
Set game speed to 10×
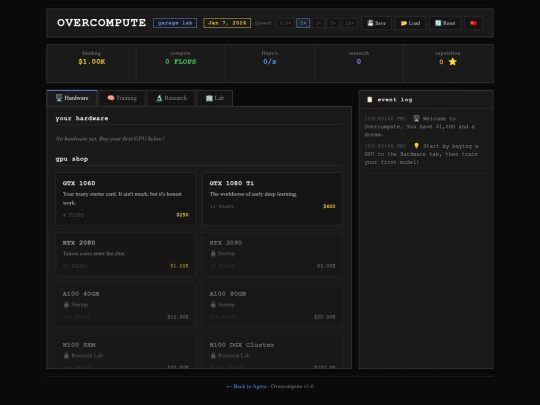pyautogui.click(x=349, y=23)
